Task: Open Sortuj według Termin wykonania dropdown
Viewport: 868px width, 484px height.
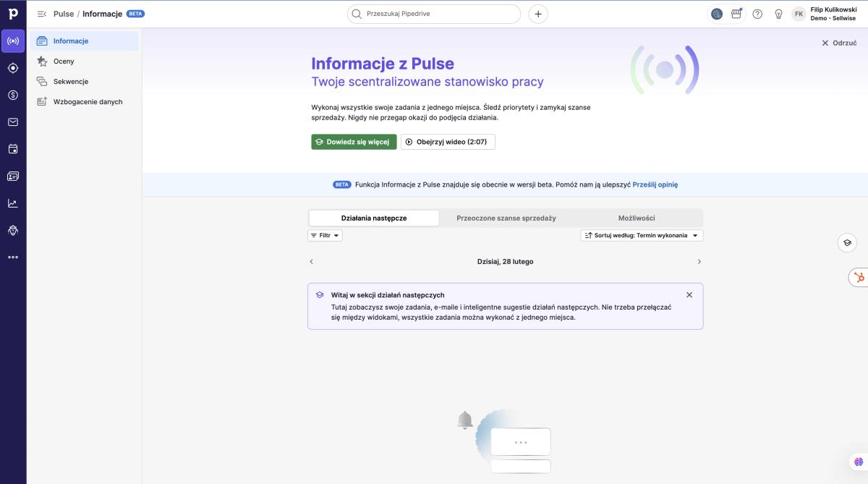Action: coord(642,235)
